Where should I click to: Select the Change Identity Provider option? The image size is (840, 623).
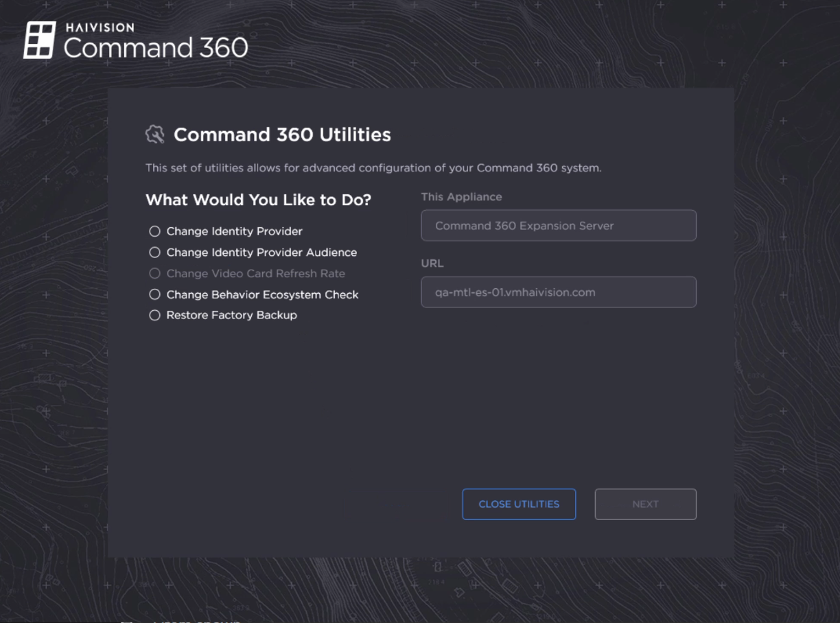(x=154, y=231)
